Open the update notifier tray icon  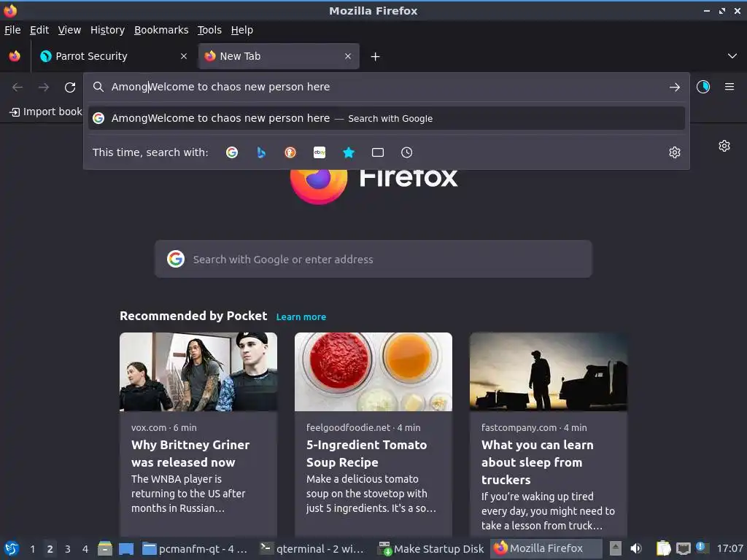(702, 548)
